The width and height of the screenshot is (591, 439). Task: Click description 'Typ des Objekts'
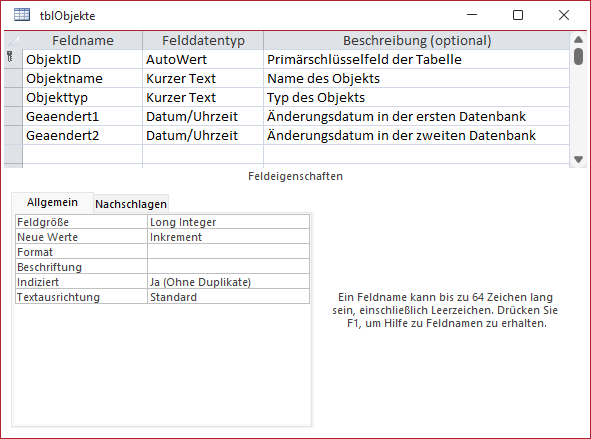point(416,97)
